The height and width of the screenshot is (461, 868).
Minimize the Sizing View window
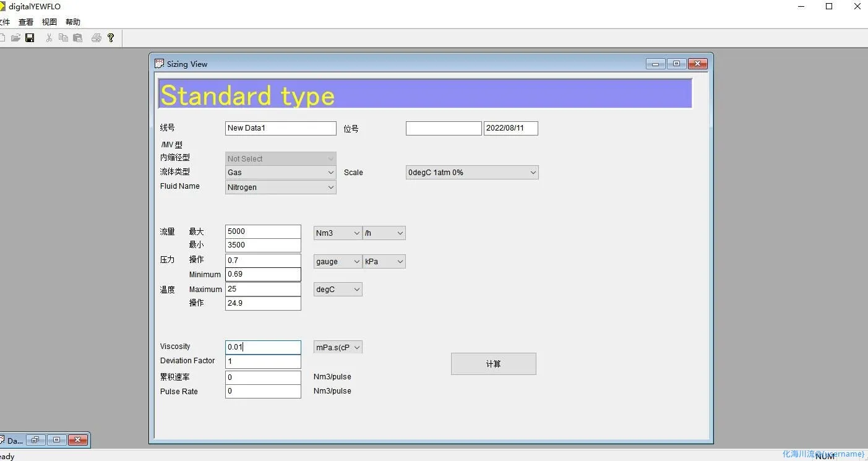[655, 64]
